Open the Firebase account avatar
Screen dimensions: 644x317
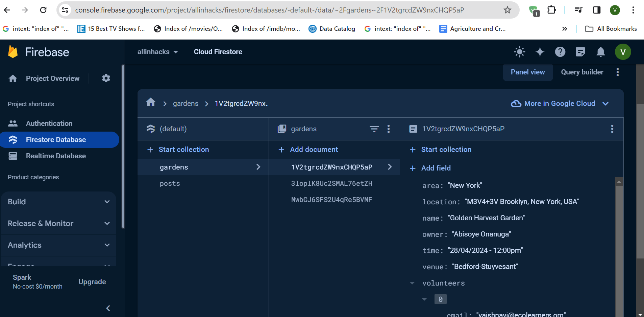point(623,52)
